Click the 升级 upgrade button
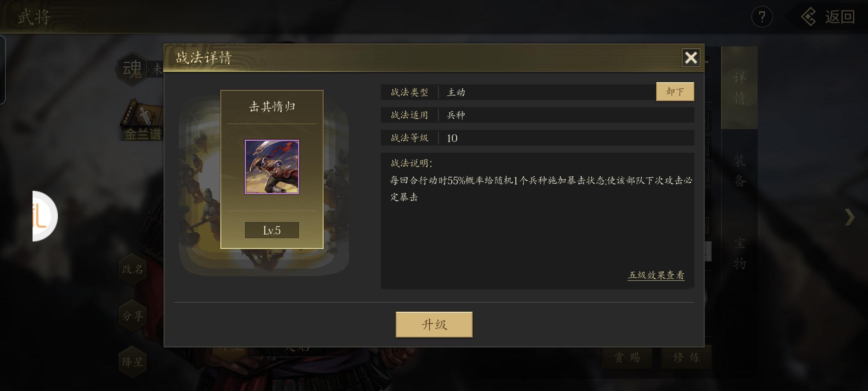Viewport: 868px width, 391px height. coord(434,325)
